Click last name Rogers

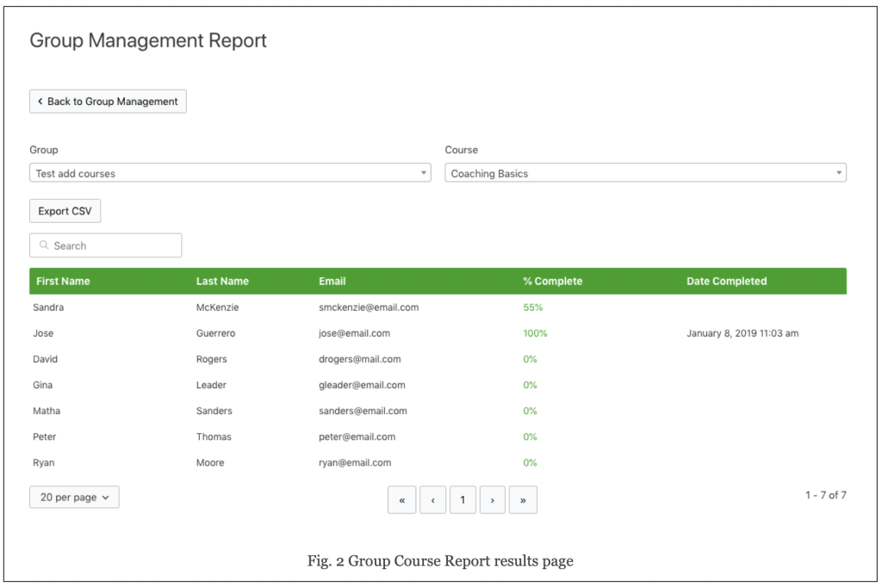(x=212, y=359)
